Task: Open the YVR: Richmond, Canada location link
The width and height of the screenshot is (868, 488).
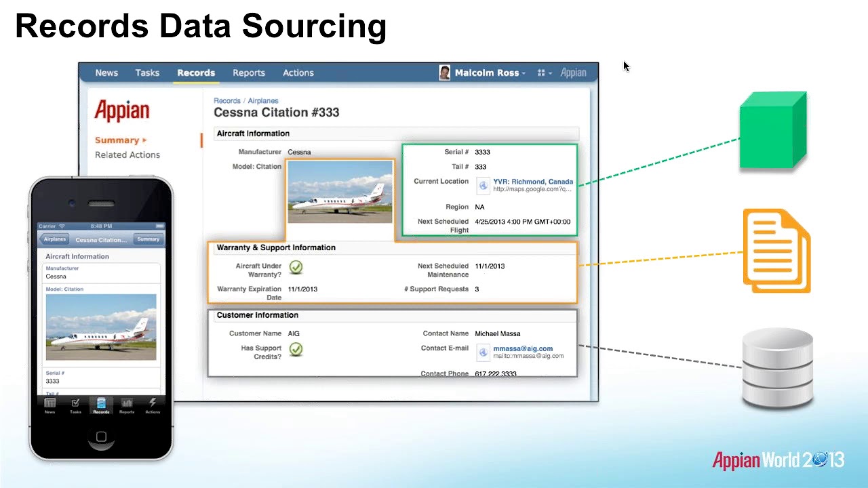Action: pyautogui.click(x=533, y=182)
